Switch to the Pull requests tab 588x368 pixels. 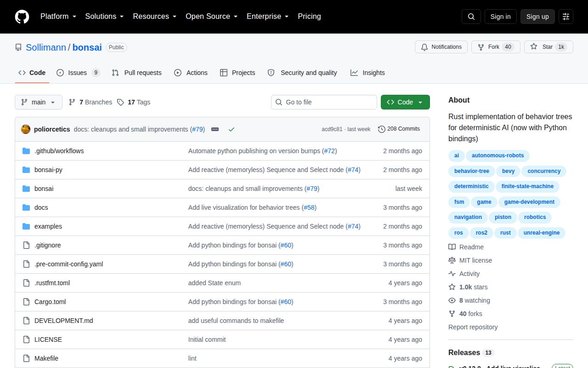tap(136, 73)
